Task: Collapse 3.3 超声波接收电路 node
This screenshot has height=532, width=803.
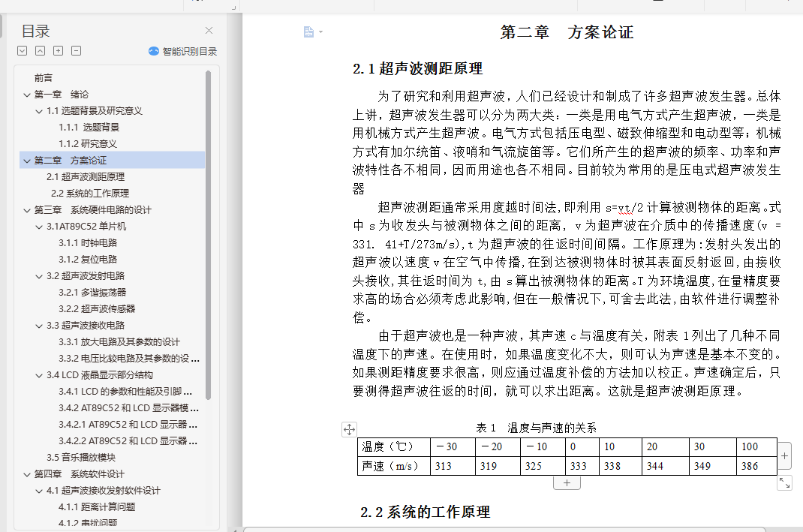Action: pos(39,326)
